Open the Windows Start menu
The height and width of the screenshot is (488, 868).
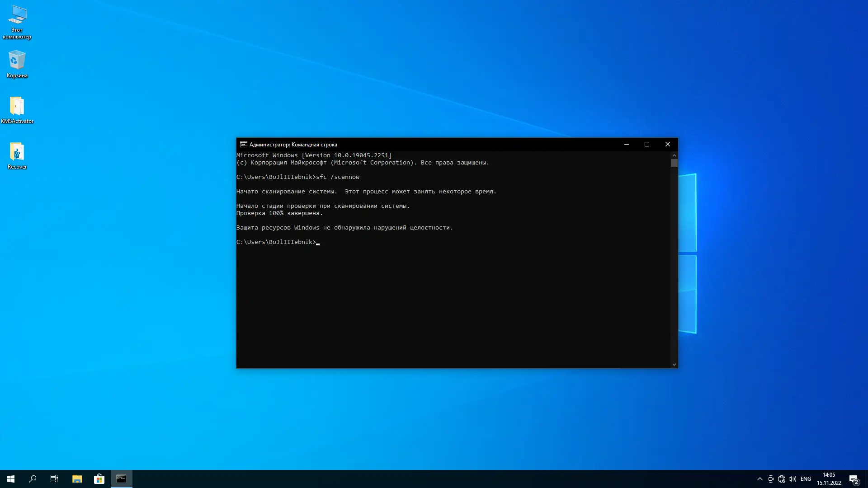point(11,479)
